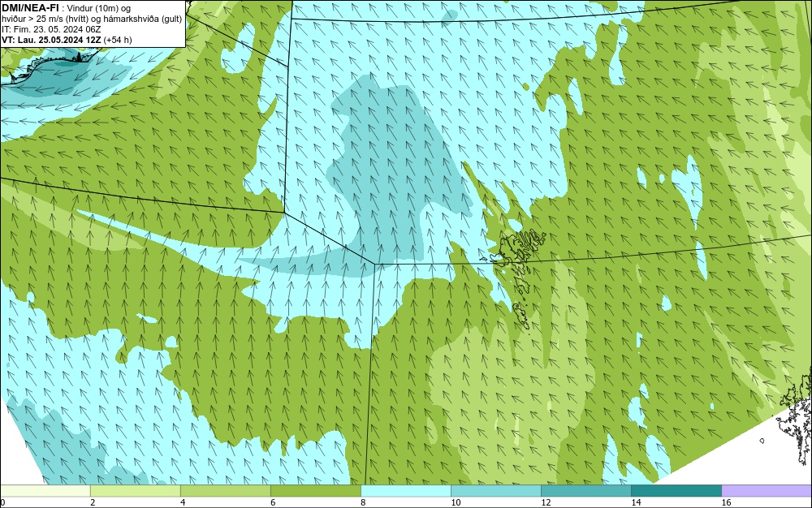Screen dimensions: 812x508
Task: Click the legend label '2'
Action: click(x=93, y=502)
